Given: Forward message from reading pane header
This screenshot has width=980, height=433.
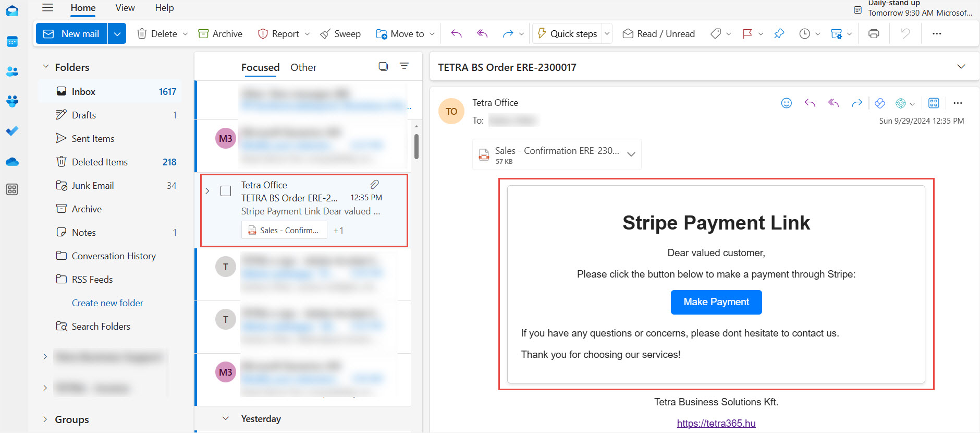Looking at the screenshot, I should [x=856, y=103].
